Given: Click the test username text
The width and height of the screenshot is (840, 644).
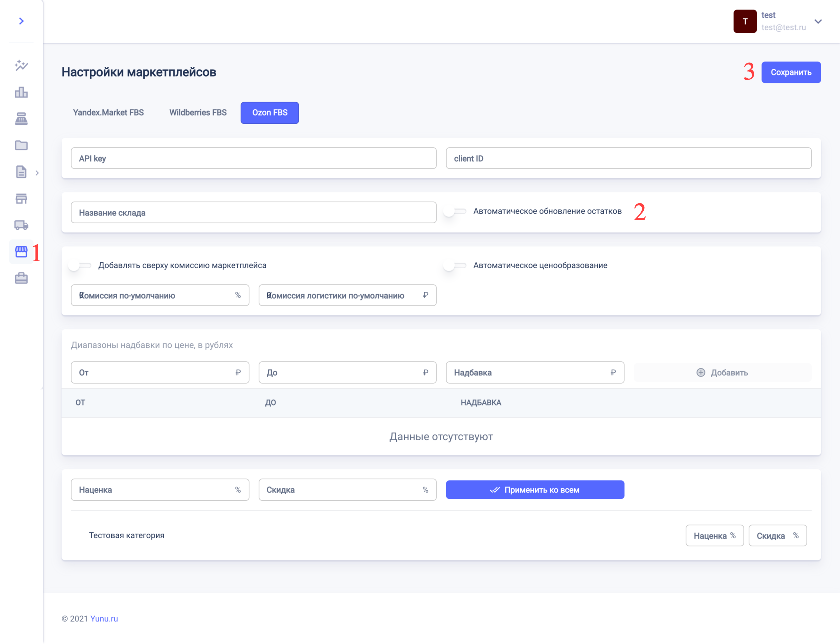Looking at the screenshot, I should click(x=768, y=15).
